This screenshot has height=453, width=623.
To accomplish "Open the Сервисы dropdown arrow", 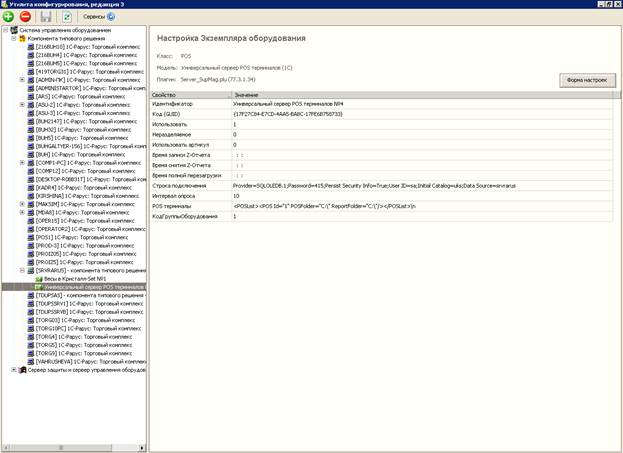I will pyautogui.click(x=111, y=17).
